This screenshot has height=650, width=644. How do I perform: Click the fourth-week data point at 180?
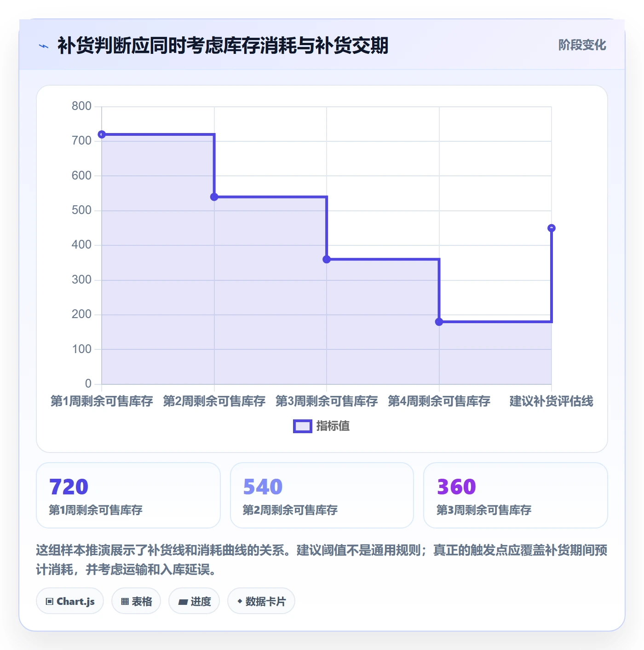[439, 322]
